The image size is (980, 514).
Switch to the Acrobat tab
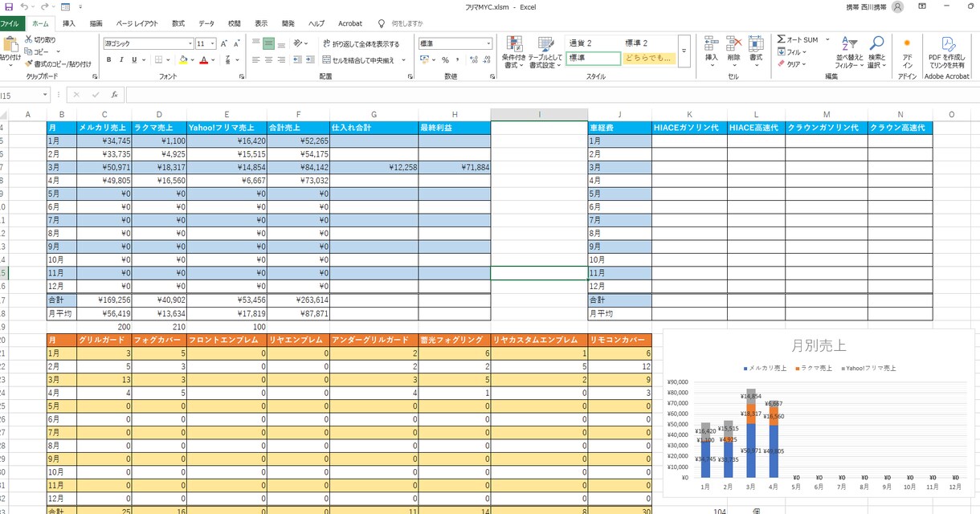(350, 24)
